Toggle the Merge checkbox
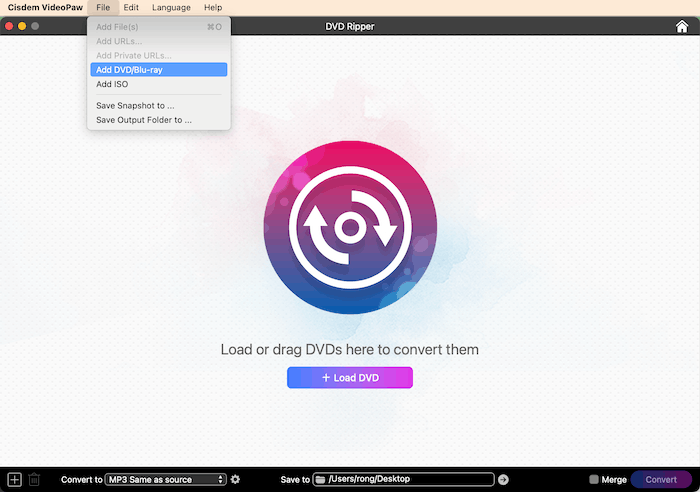 594,480
